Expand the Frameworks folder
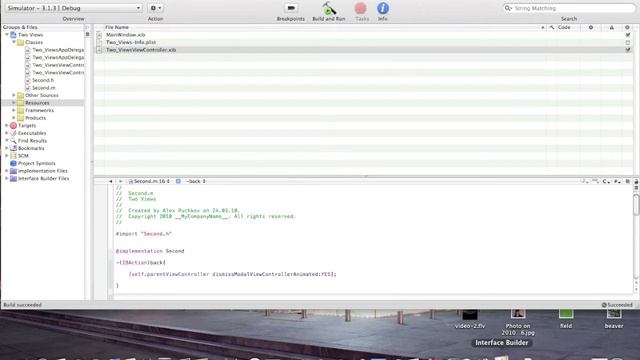This screenshot has height=360, width=640. click(13, 110)
